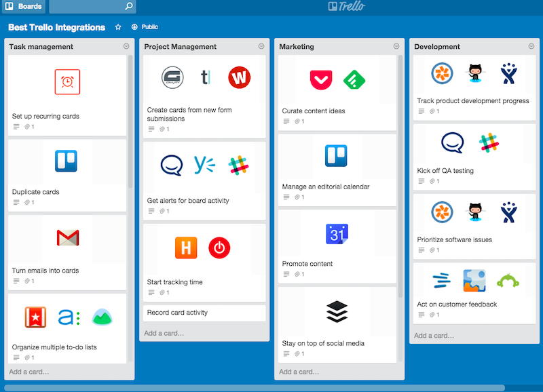Click the Development list title
Screen dimensions: 543x392
click(x=437, y=47)
